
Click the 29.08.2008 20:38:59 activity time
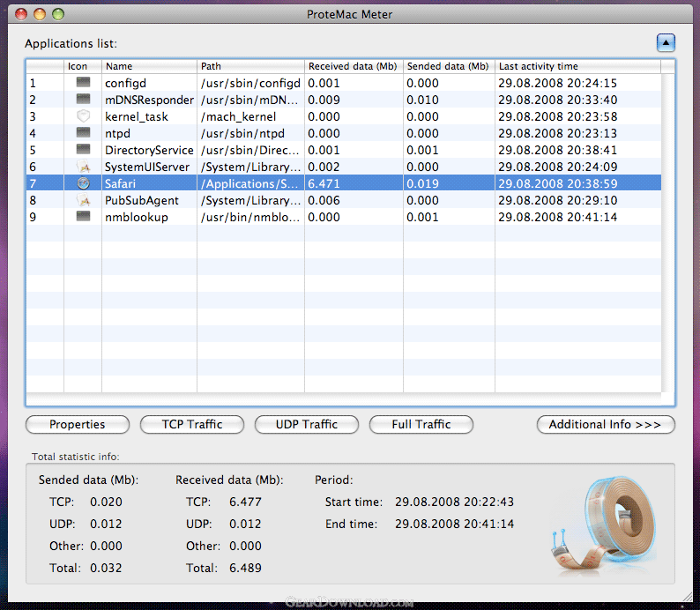pyautogui.click(x=557, y=184)
